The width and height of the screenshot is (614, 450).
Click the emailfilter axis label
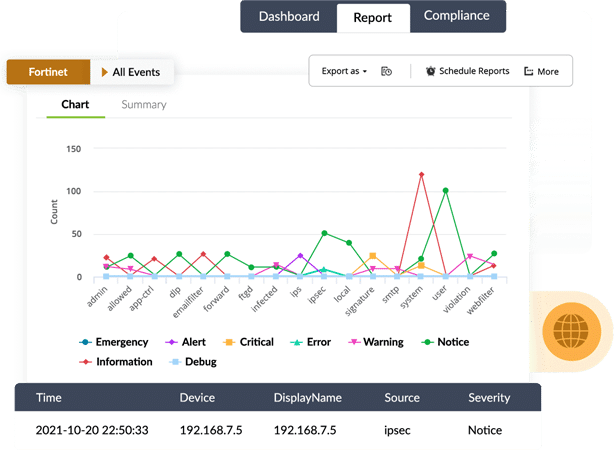[188, 302]
